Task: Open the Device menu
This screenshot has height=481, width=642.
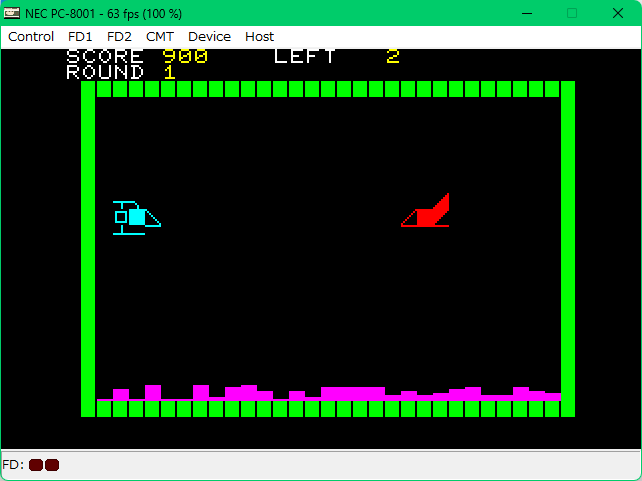Action: [x=209, y=36]
